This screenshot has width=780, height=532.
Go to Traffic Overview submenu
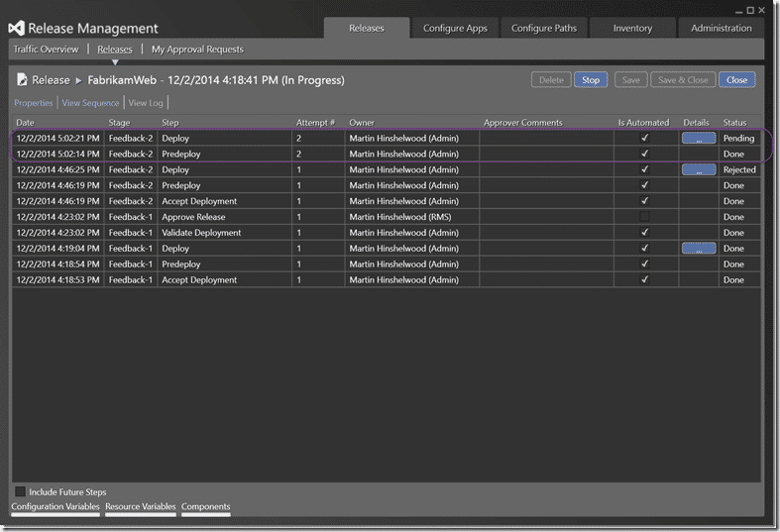click(46, 50)
